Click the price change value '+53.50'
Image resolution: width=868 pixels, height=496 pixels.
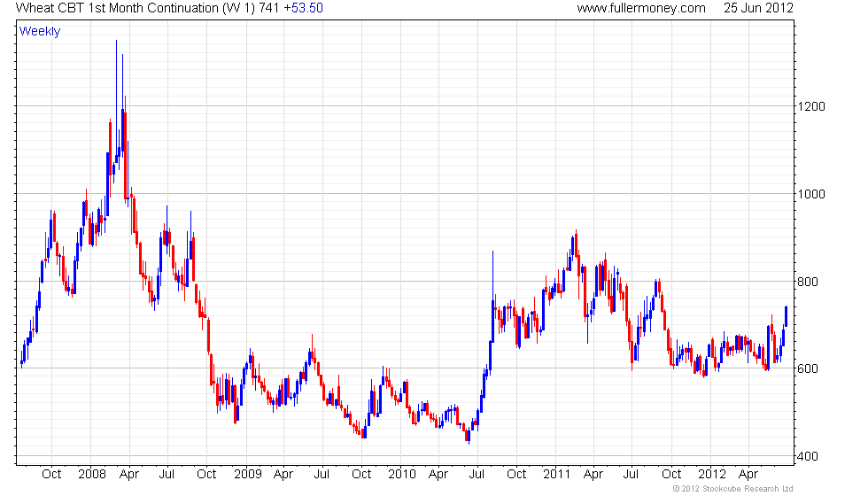click(x=303, y=8)
